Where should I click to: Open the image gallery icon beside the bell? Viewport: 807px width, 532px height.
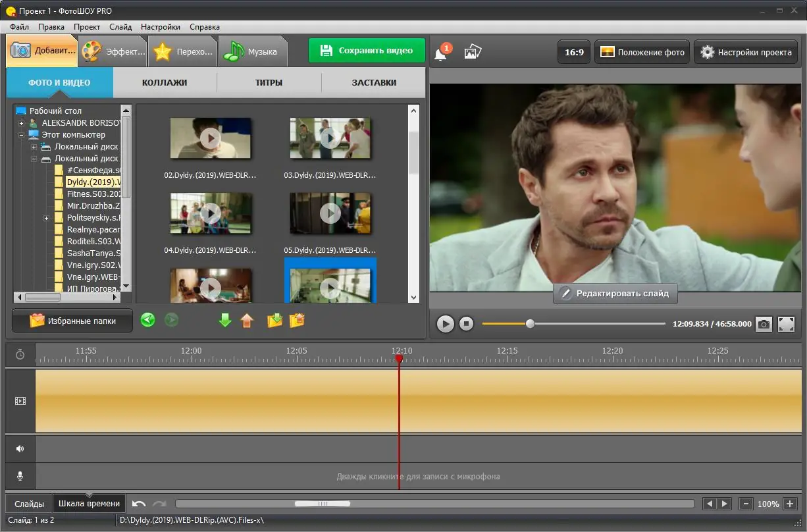pos(473,52)
